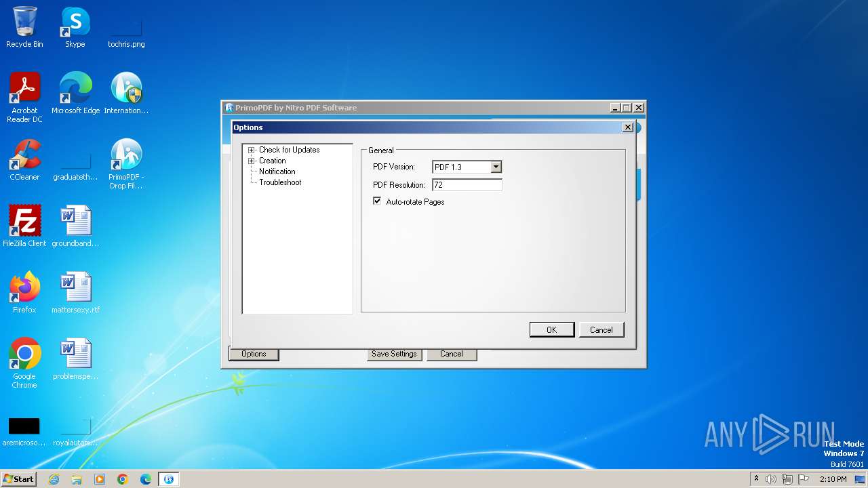This screenshot has width=868, height=488.
Task: Open the Acrobat Reader DC shortcut
Action: pos(24,97)
